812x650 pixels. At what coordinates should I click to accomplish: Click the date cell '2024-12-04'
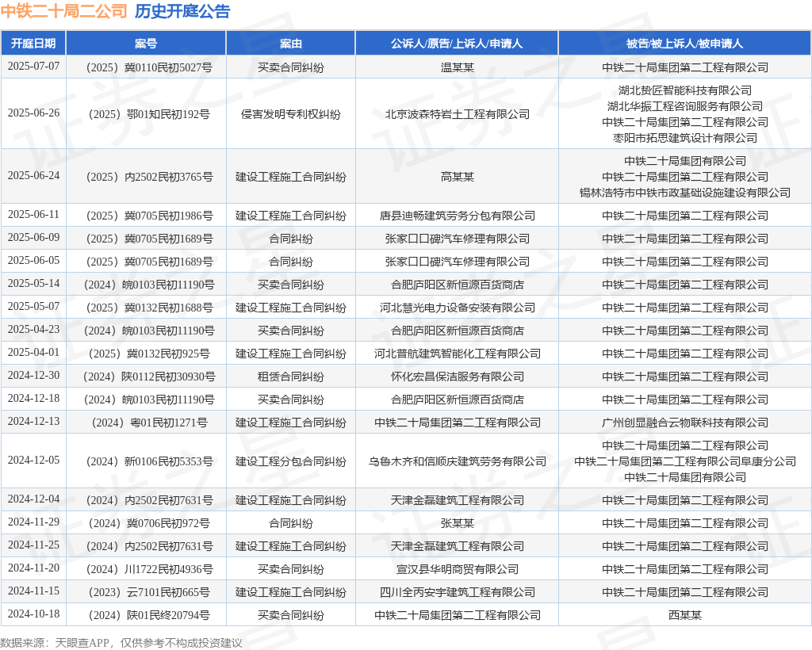[x=33, y=499]
